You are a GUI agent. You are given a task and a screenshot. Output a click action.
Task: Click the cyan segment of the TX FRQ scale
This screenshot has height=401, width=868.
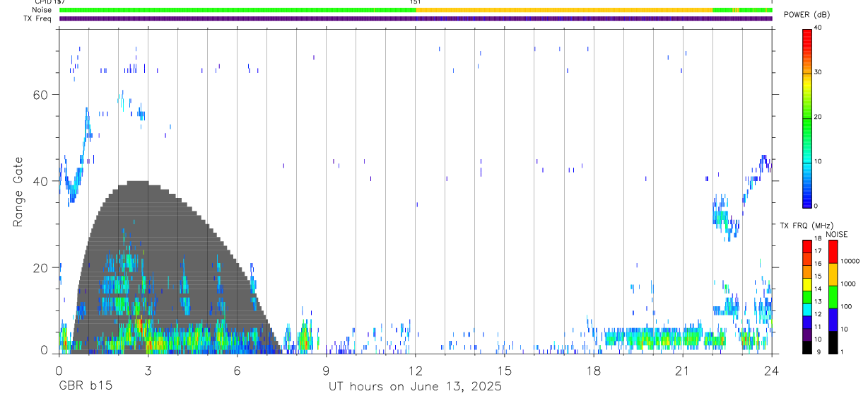pos(807,309)
